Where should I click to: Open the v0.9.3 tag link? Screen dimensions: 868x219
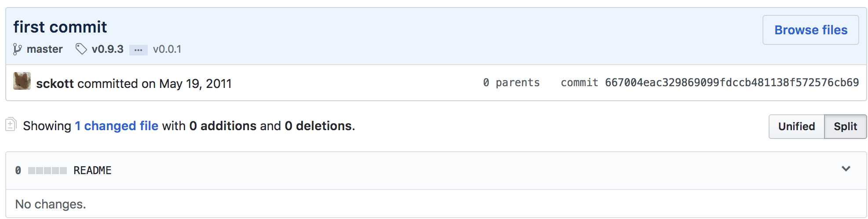pos(107,49)
